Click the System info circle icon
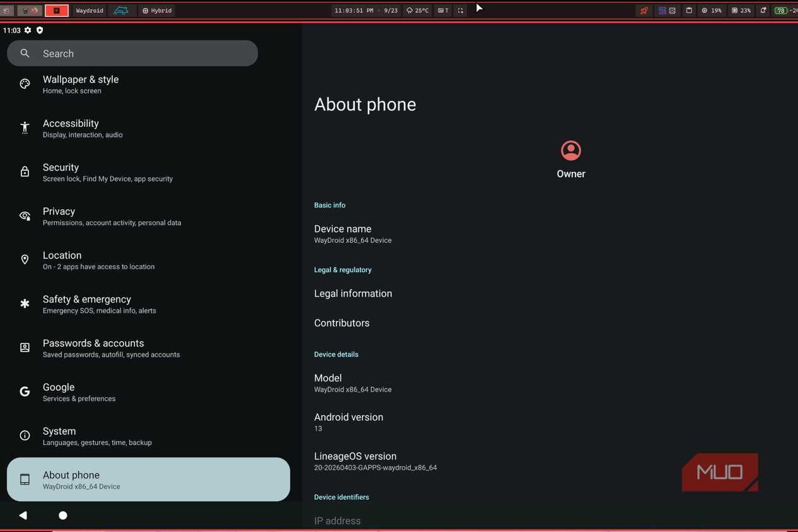 click(x=25, y=436)
